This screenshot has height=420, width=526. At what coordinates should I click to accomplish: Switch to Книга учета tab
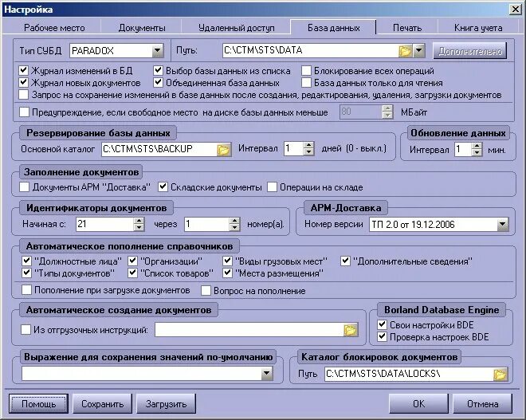(x=478, y=28)
